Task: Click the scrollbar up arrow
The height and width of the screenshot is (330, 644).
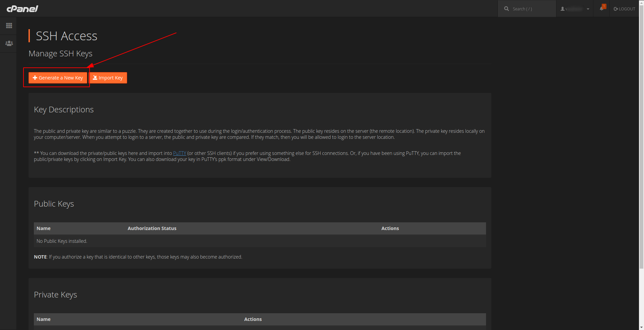Action: tap(641, 2)
